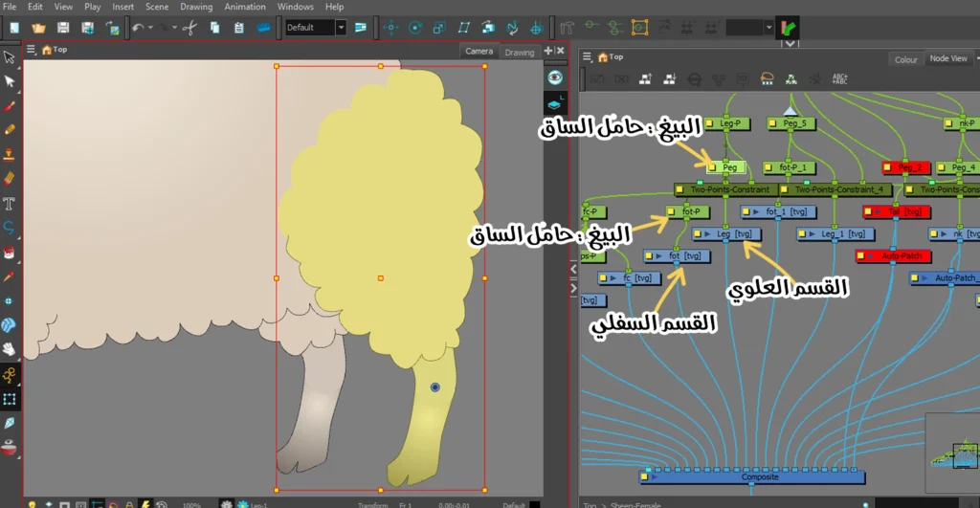Click the yellow swatch on Peg_5 node
This screenshot has width=980, height=508.
(x=772, y=123)
